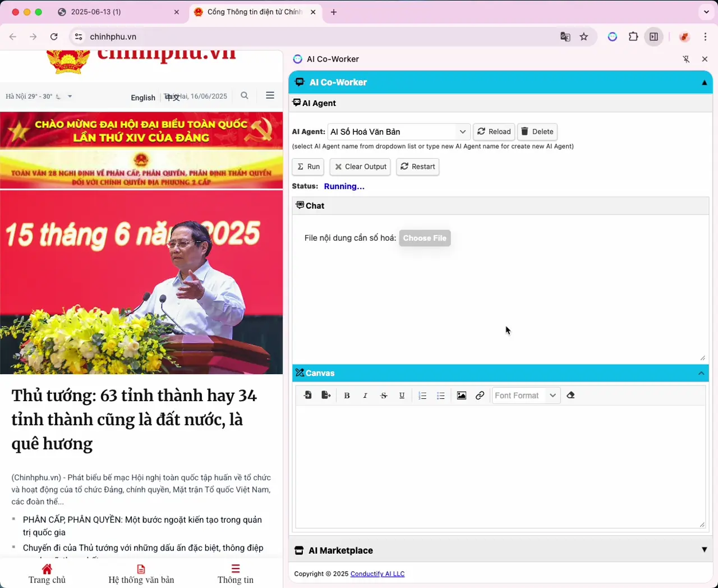This screenshot has height=588, width=718.
Task: Open a new browser tab
Action: click(334, 12)
